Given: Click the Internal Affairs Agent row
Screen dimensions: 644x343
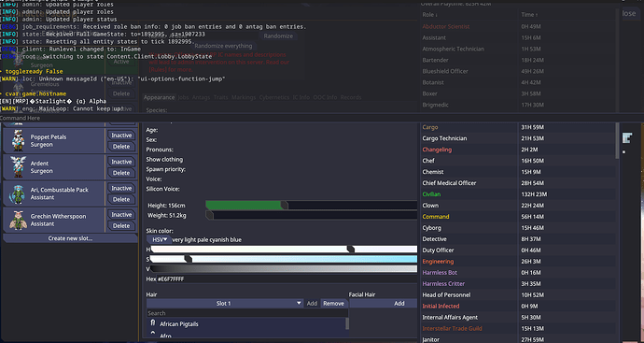Looking at the screenshot, I should (517, 318).
